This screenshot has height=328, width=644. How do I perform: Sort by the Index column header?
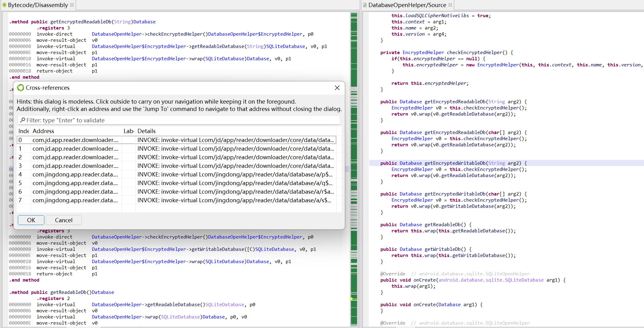(24, 131)
